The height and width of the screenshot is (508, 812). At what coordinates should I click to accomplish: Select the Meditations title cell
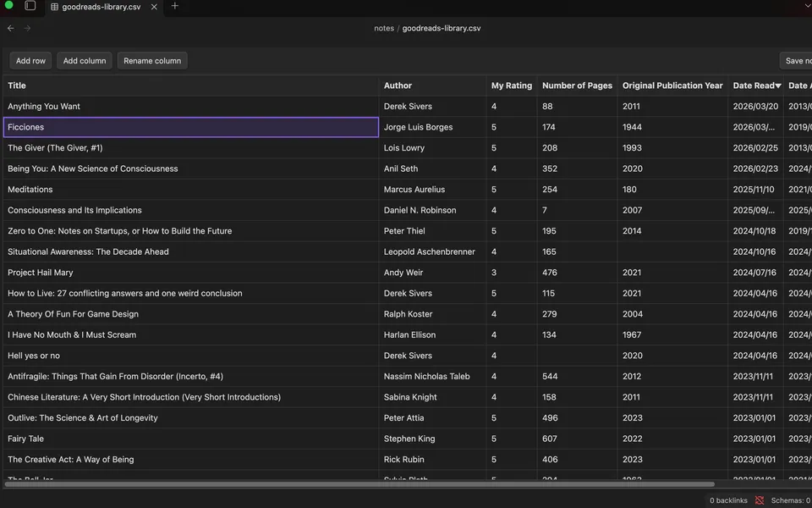(x=191, y=189)
